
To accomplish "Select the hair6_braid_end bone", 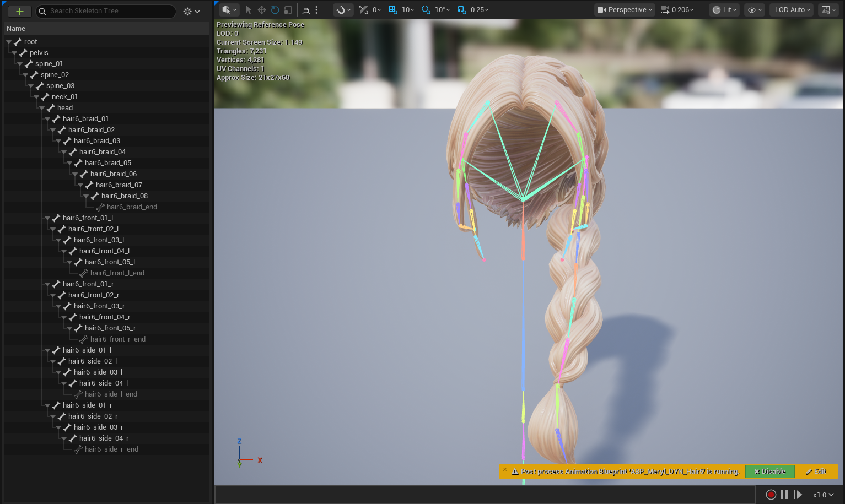I will 132,207.
